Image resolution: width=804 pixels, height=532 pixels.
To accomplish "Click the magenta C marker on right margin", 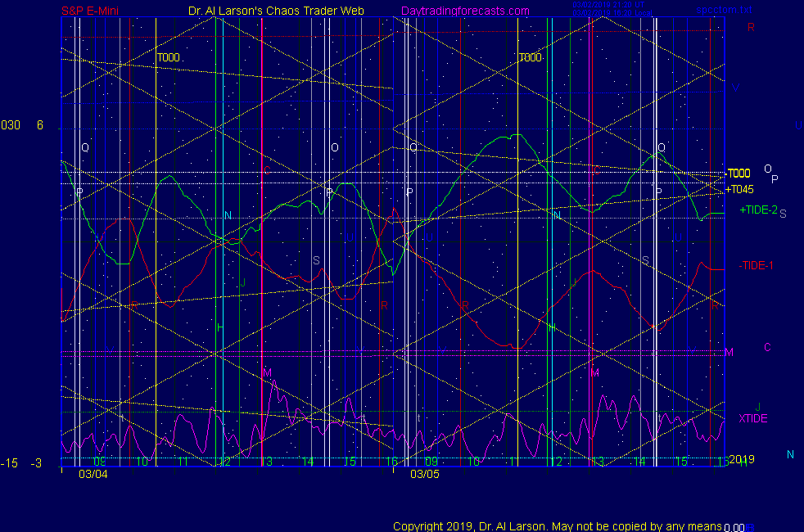I will [767, 347].
